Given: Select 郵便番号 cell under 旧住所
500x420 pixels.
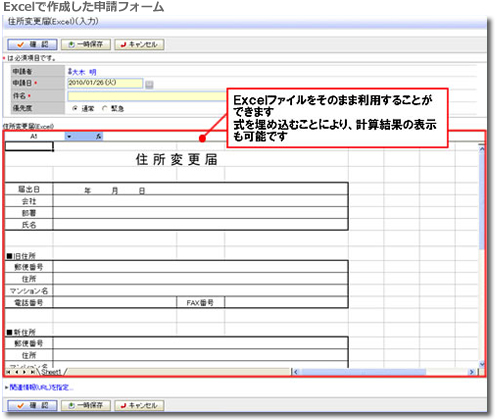Looking at the screenshot, I should pyautogui.click(x=29, y=267).
